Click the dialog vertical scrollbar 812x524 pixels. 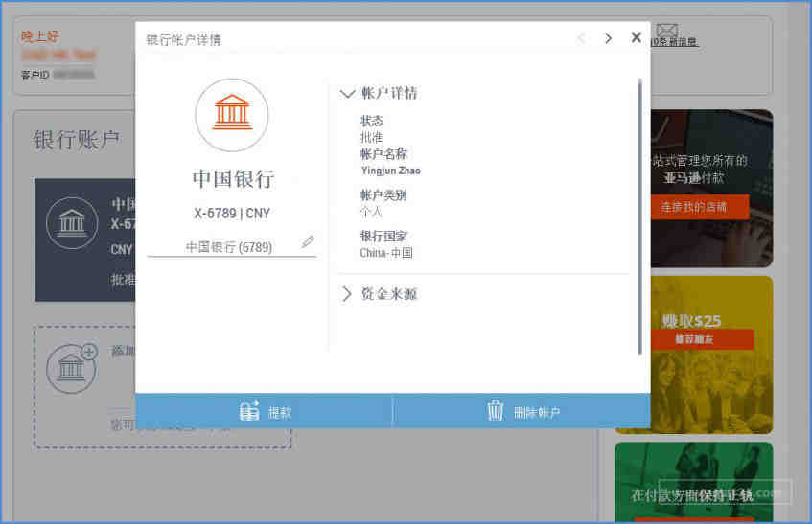point(640,217)
